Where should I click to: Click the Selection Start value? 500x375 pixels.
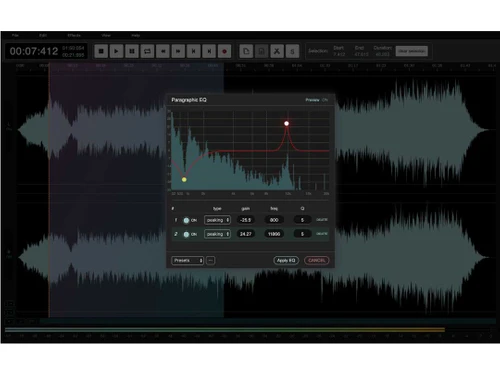tap(339, 54)
